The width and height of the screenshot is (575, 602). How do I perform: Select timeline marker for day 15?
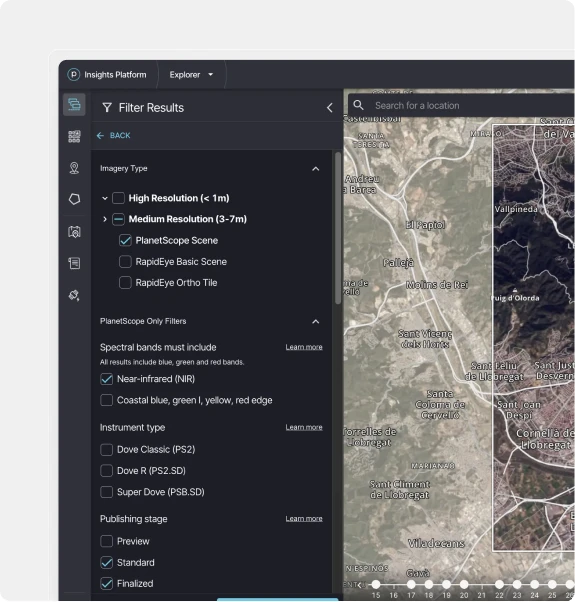coord(376,584)
